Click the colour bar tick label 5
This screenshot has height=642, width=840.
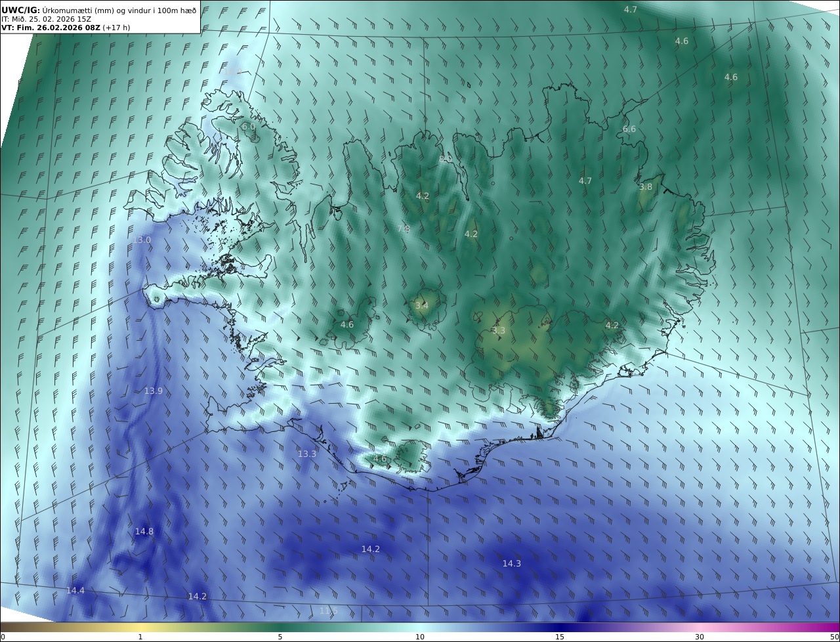pyautogui.click(x=280, y=637)
